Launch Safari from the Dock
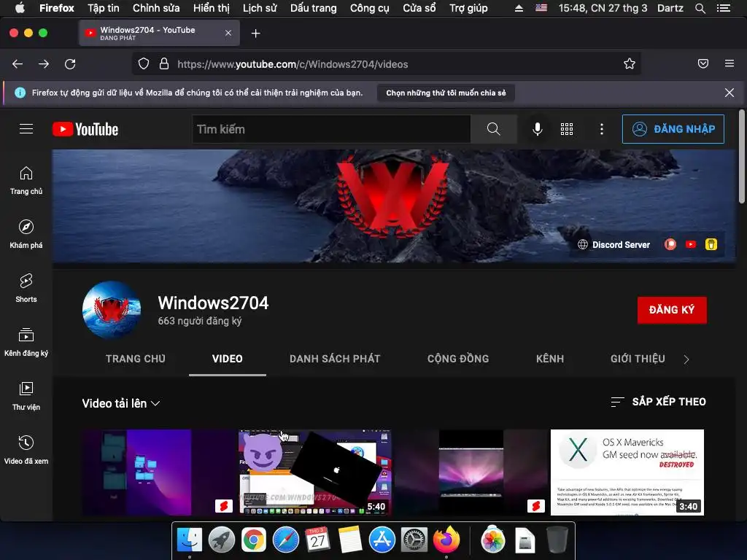 click(x=285, y=540)
